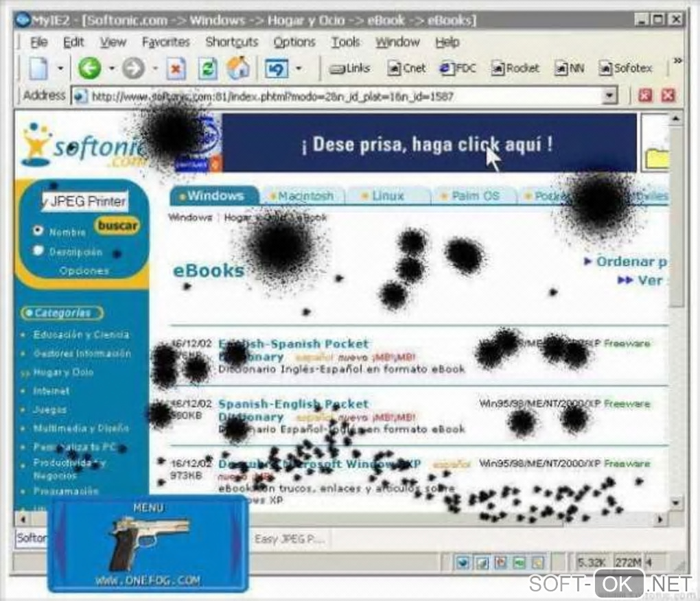Open the Opciones link in search panel
The width and height of the screenshot is (700, 601).
(84, 271)
